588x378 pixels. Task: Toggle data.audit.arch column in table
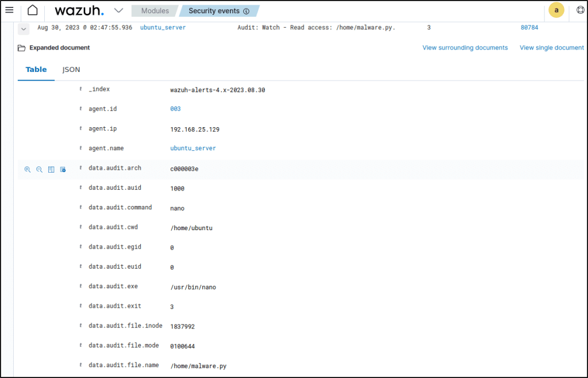(51, 169)
